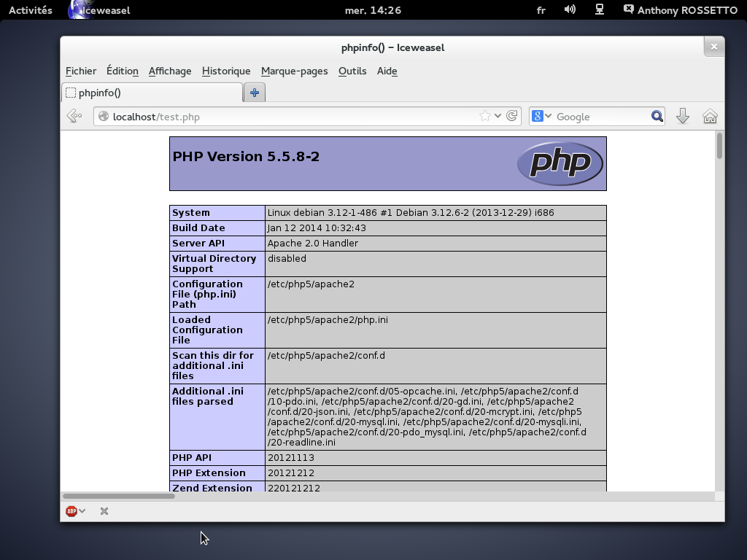The height and width of the screenshot is (560, 747).
Task: Click the Server API label
Action: click(198, 243)
